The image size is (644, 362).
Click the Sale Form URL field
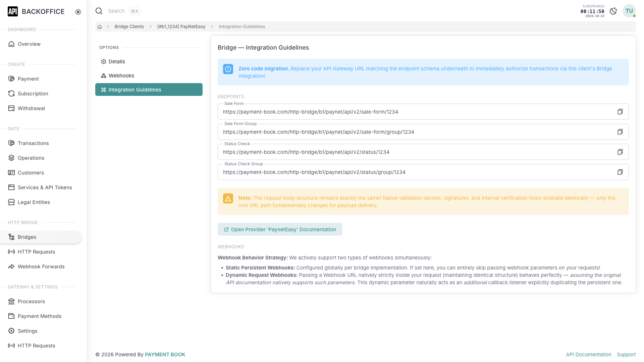[423, 112]
